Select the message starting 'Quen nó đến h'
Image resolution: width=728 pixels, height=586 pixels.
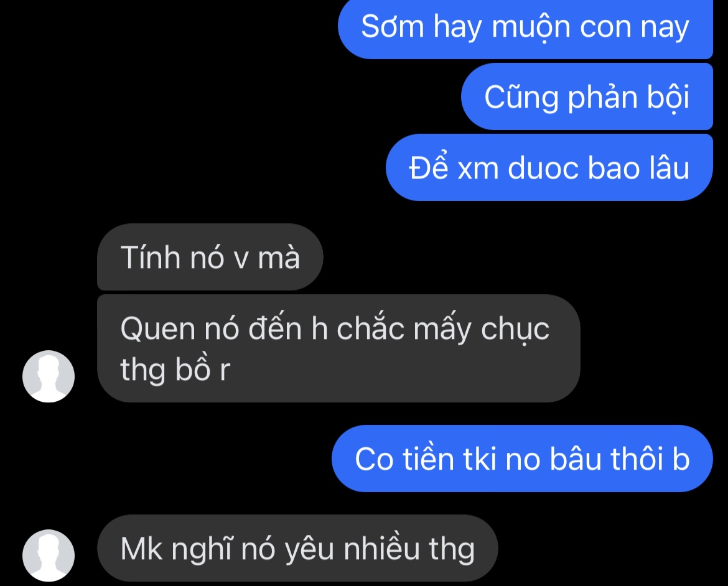pyautogui.click(x=338, y=348)
